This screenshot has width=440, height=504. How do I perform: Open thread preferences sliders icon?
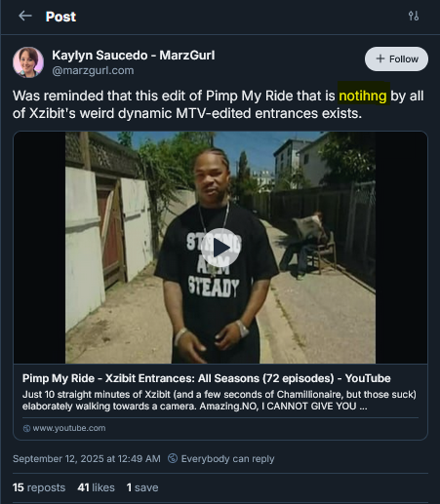pyautogui.click(x=414, y=16)
